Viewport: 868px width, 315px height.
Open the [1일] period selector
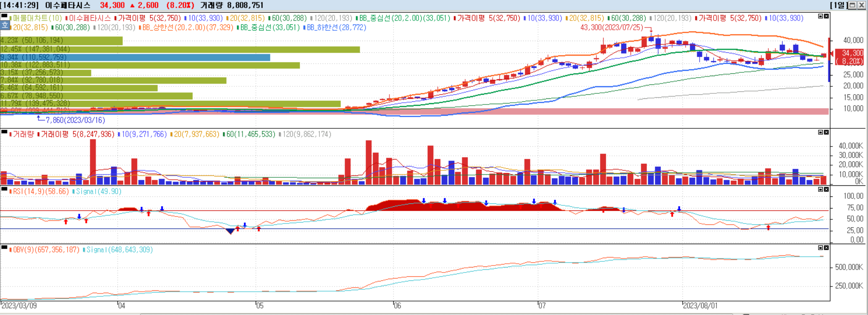(838, 5)
